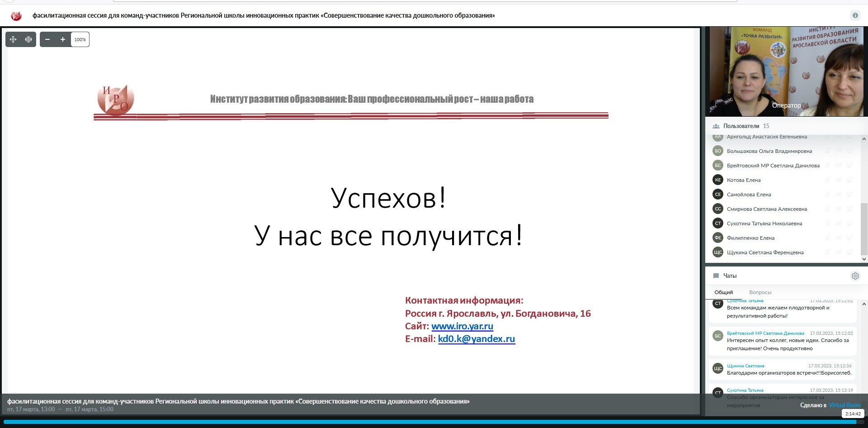Image resolution: width=868 pixels, height=428 pixels.
Task: Toggle microphone icon for Брейтовский МР Светлана Данилова
Action: [828, 166]
